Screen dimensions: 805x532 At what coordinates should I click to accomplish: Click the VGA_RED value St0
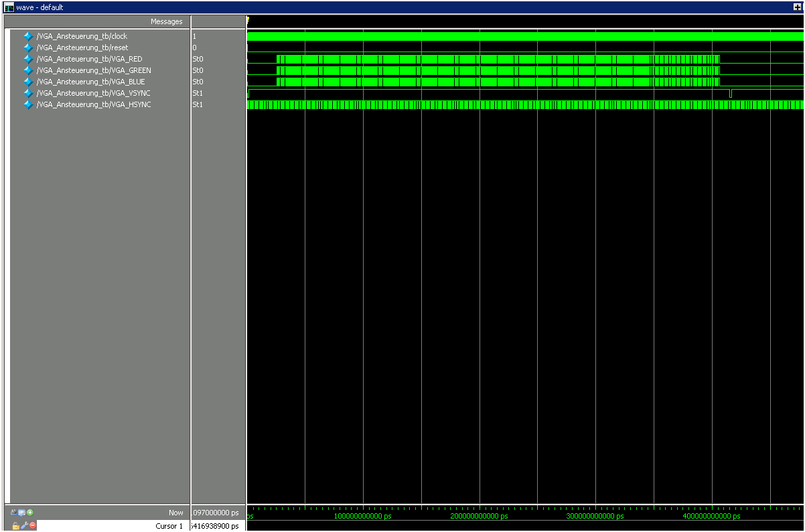pos(198,59)
